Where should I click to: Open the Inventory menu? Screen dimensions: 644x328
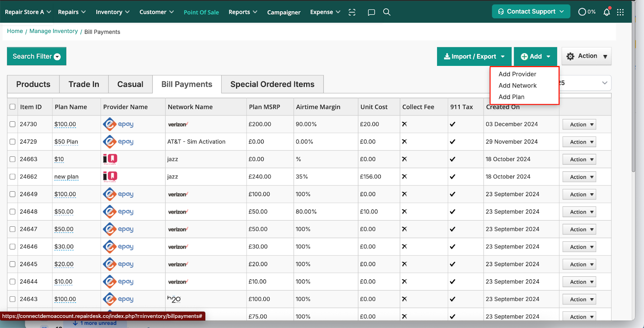[112, 12]
